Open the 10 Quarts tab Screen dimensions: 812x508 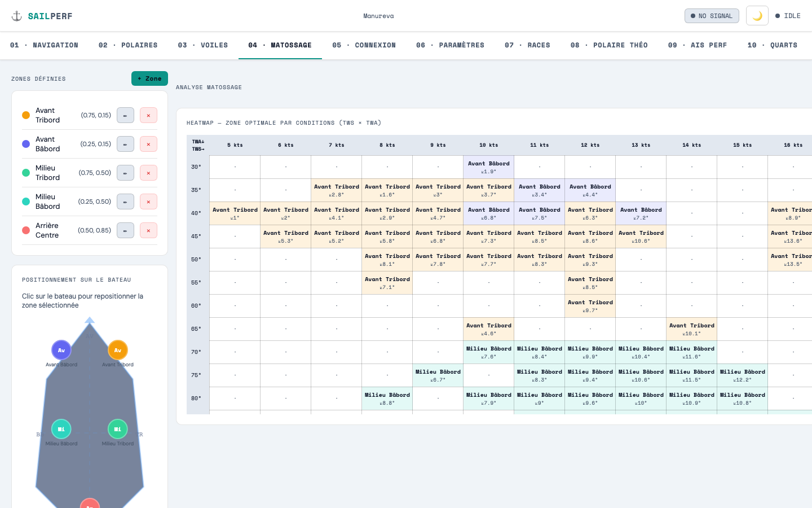pos(772,45)
